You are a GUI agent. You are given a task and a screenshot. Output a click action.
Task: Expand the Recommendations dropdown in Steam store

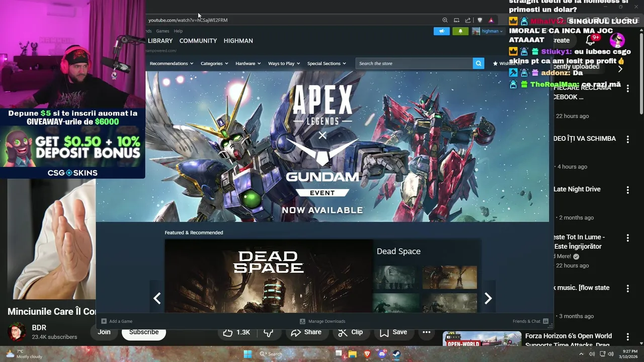pos(171,63)
